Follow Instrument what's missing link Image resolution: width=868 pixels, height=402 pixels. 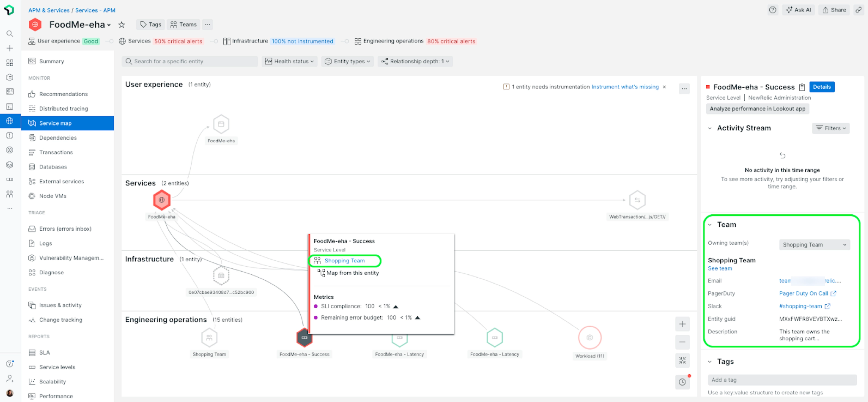[625, 87]
